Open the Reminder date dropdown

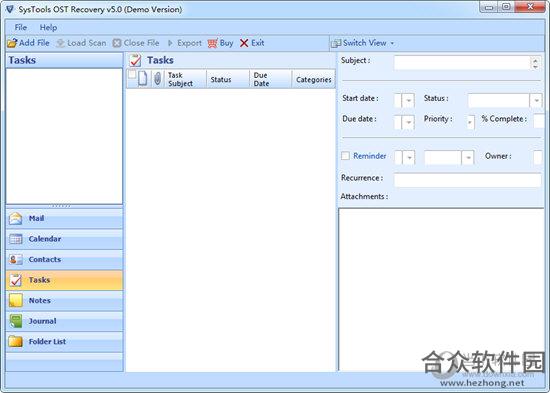pyautogui.click(x=409, y=158)
